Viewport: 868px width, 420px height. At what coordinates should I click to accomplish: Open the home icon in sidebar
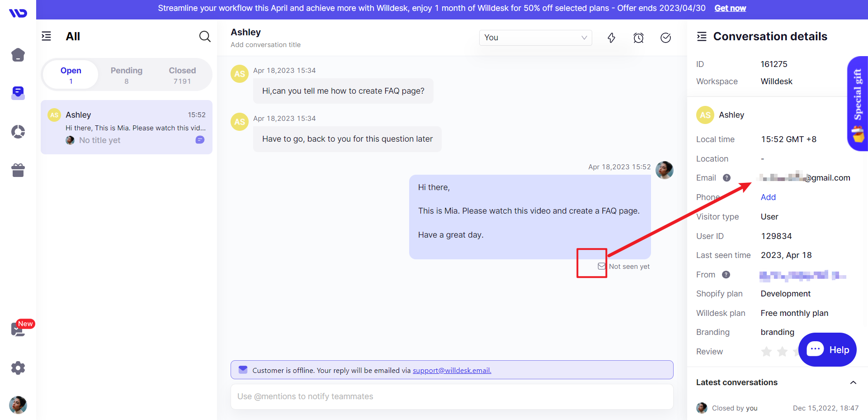click(18, 55)
